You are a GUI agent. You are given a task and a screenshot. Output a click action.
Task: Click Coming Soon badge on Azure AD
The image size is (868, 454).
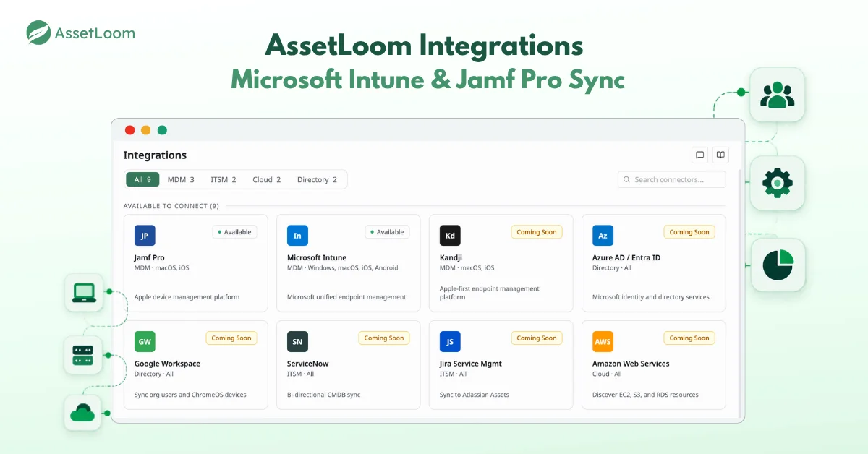point(689,232)
